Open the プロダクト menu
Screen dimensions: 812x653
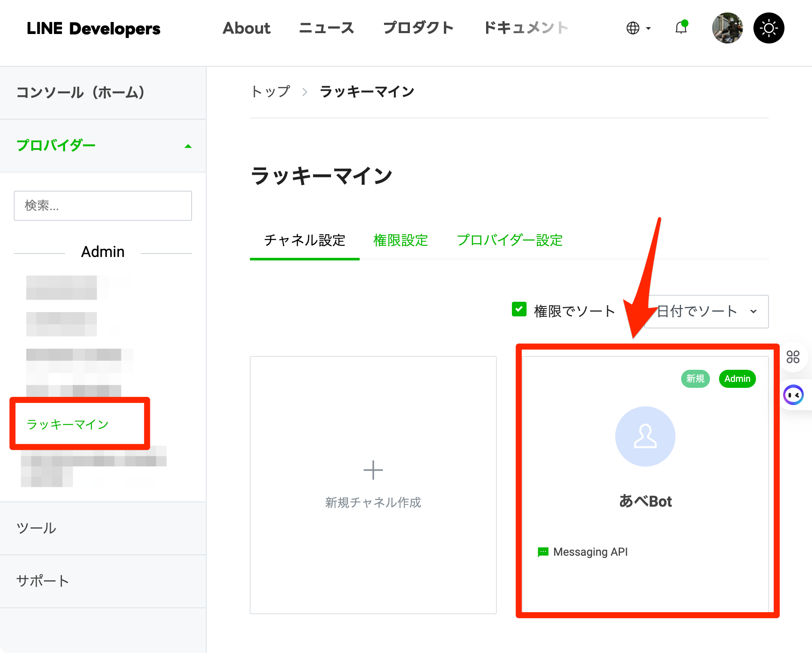418,28
